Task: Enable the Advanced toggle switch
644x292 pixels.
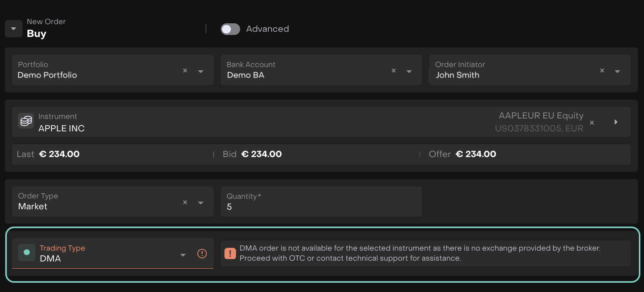Action: [x=230, y=29]
